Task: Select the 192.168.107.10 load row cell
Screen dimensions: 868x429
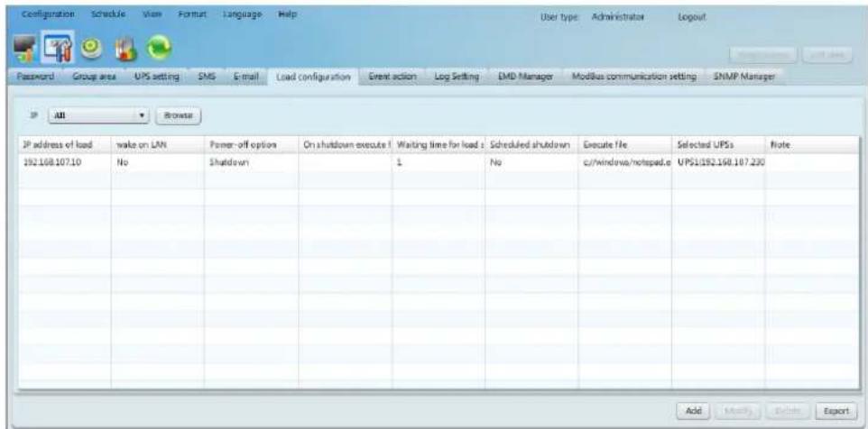Action: coord(65,164)
